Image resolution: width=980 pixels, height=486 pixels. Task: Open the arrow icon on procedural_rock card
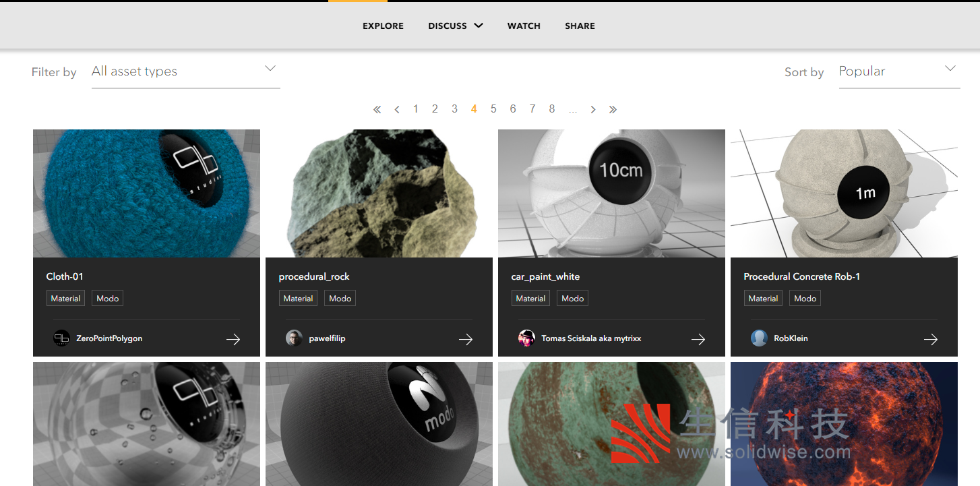[466, 339]
